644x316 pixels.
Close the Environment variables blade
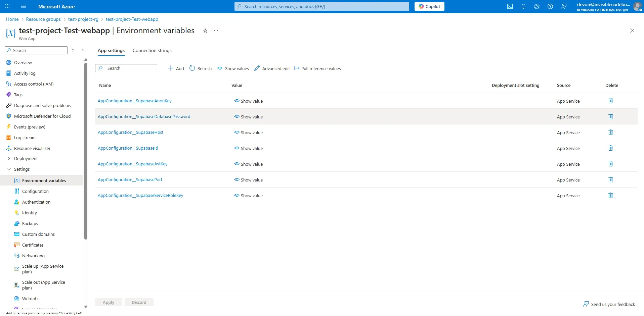(632, 31)
